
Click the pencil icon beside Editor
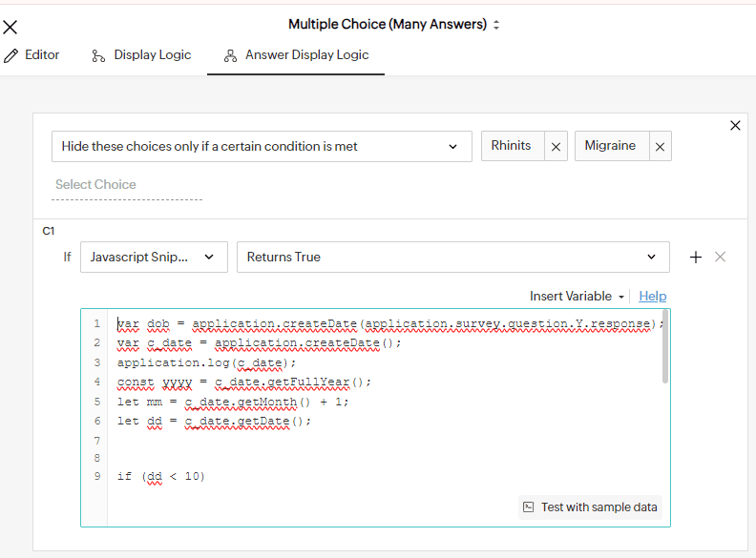click(x=10, y=55)
